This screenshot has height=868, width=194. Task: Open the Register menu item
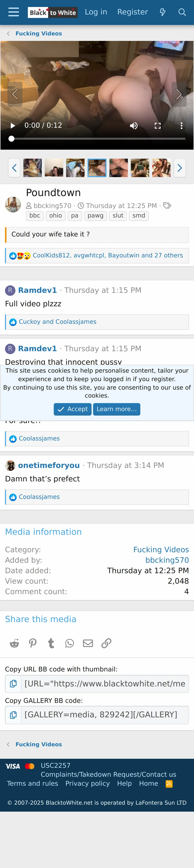pos(132,12)
